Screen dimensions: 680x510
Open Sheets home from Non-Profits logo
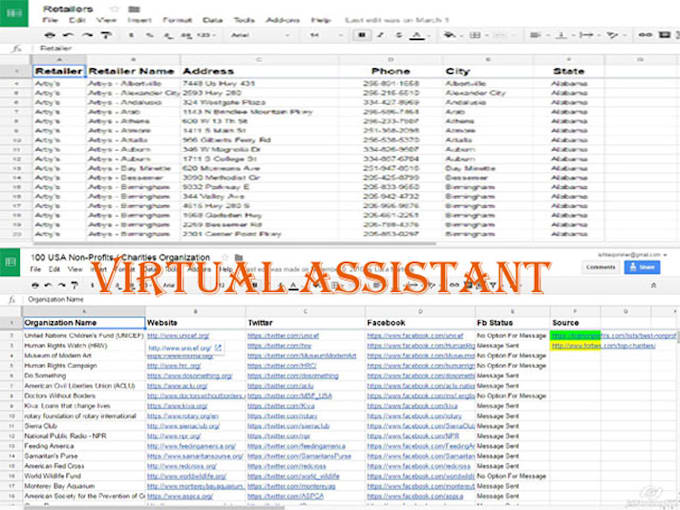pos(10,262)
